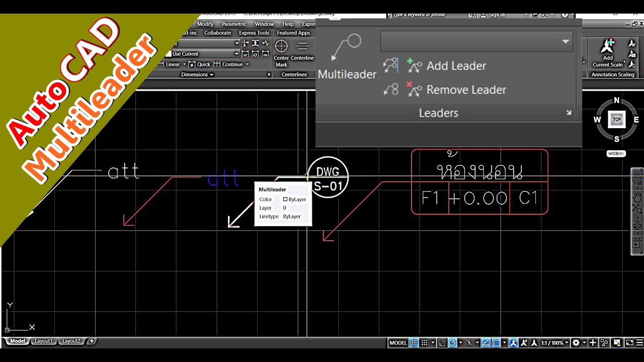Image resolution: width=644 pixels, height=362 pixels.
Task: Click the Continue dimension tool
Action: point(228,64)
